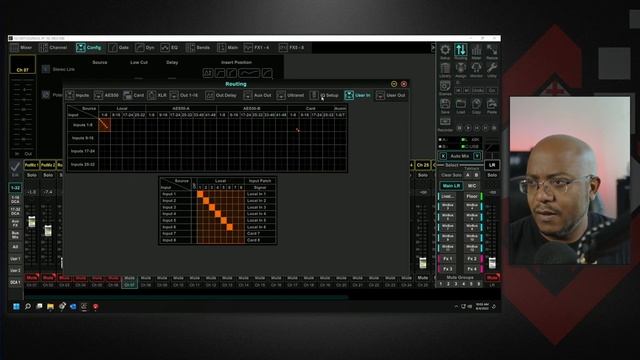Open the Dyn view tab

[145, 48]
